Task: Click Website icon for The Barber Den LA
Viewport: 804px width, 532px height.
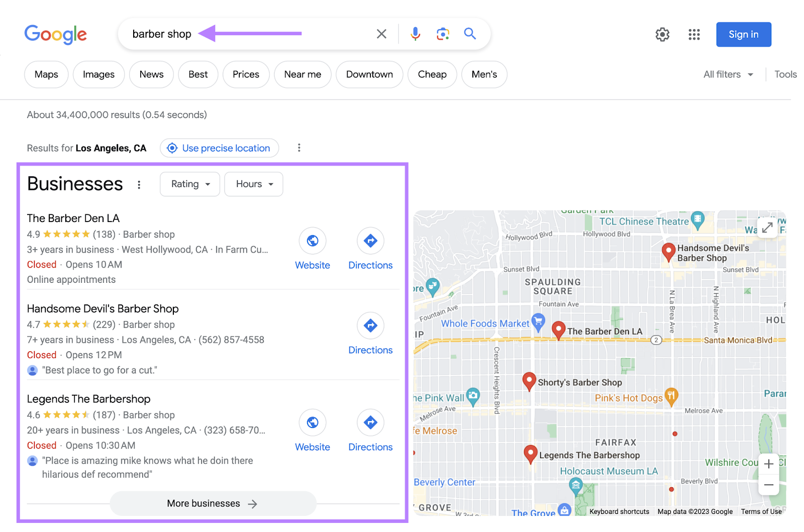Action: (x=313, y=241)
